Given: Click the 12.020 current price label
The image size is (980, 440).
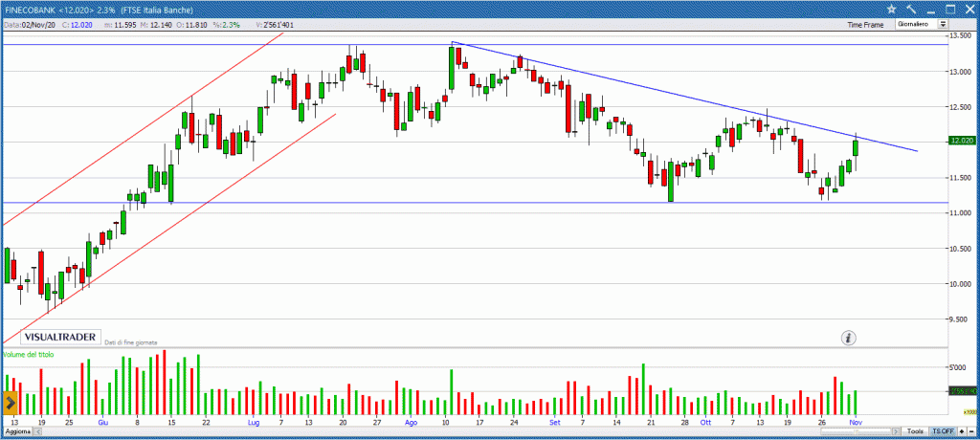Looking at the screenshot, I should pos(962,142).
